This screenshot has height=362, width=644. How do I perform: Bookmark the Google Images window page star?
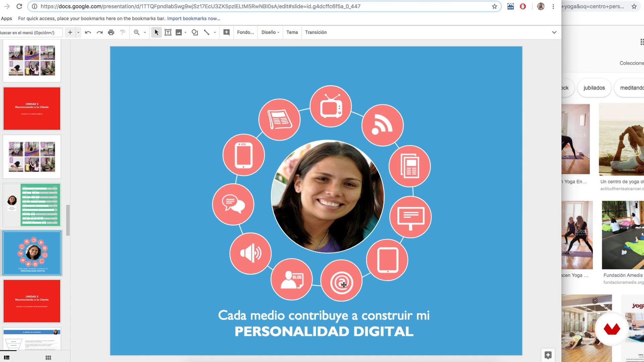tap(634, 6)
